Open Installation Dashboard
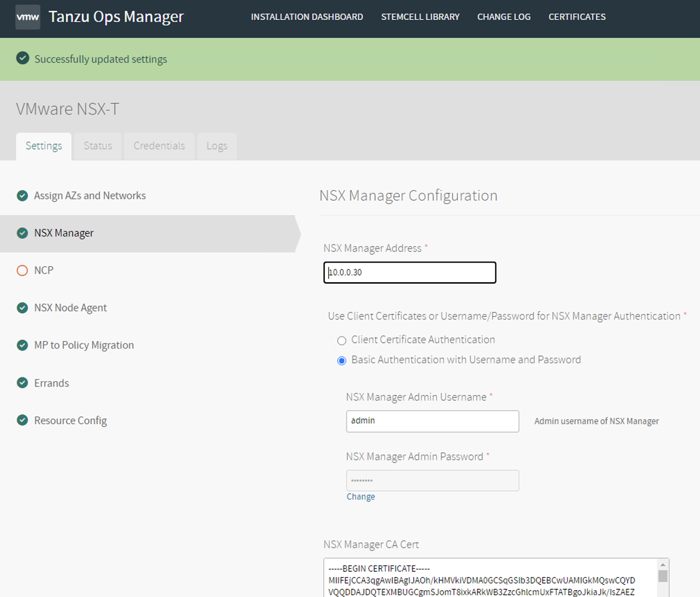The height and width of the screenshot is (597, 700). [x=307, y=17]
